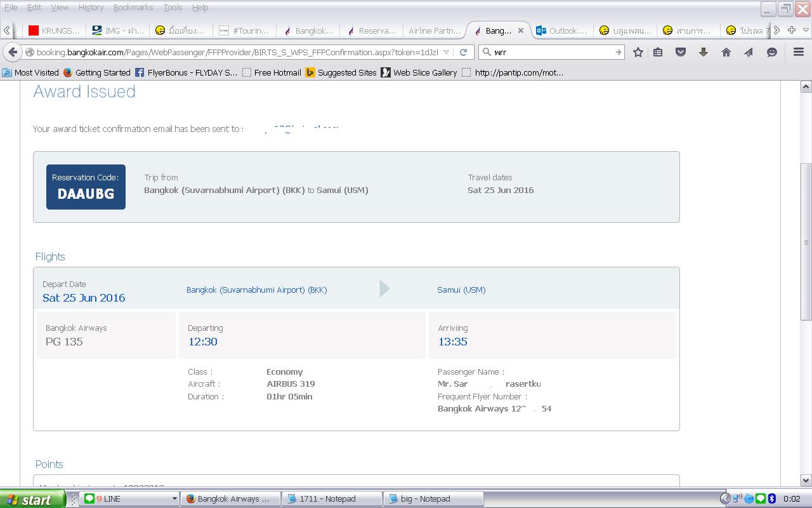
Task: Click the search box containing wrr
Action: click(x=552, y=52)
